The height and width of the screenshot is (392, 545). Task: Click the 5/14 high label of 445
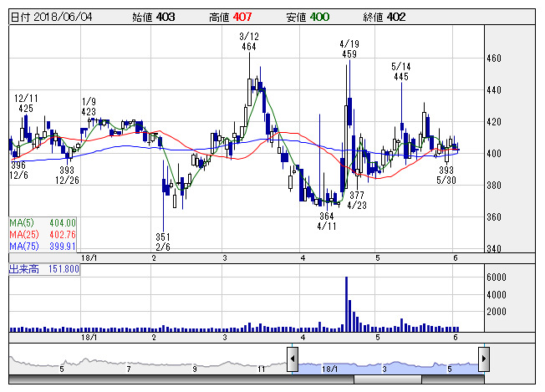tap(401, 71)
